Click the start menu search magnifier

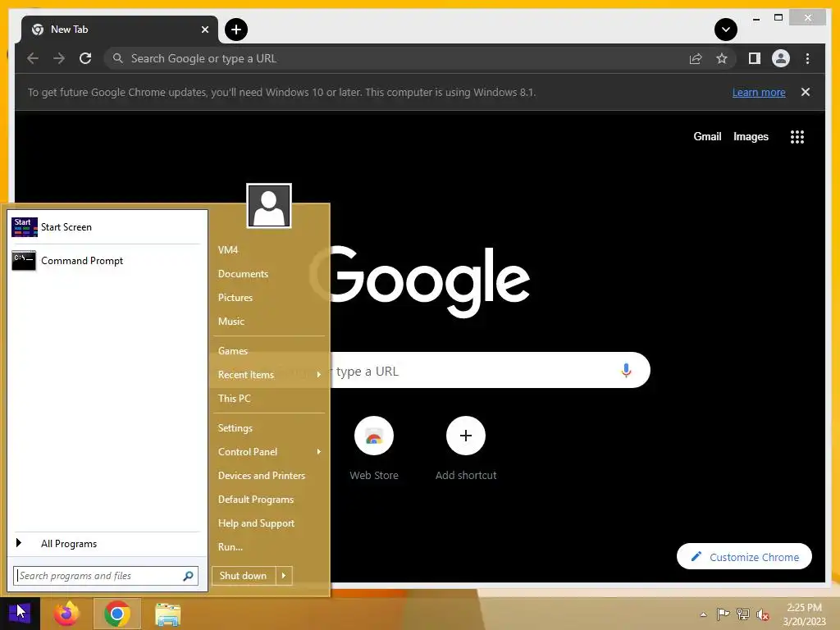pyautogui.click(x=188, y=576)
